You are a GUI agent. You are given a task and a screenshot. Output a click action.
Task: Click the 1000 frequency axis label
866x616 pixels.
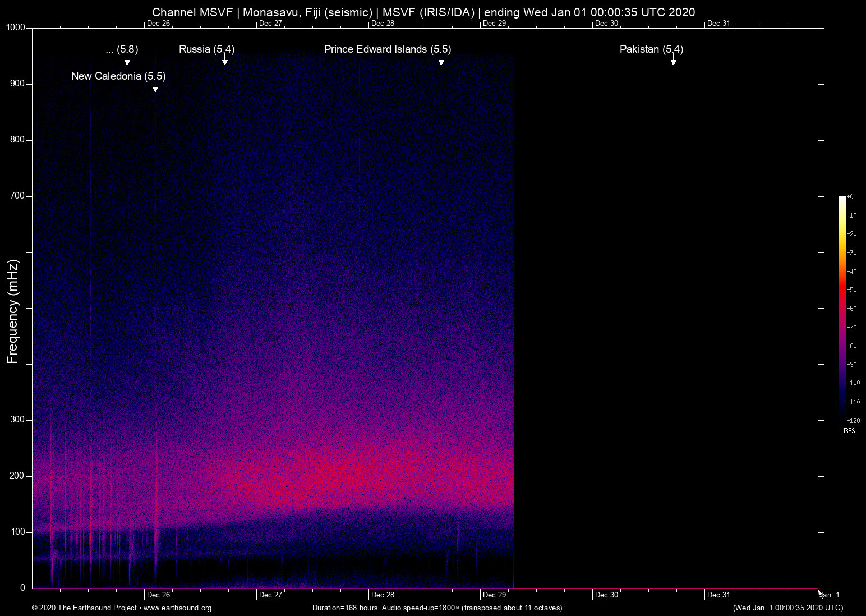click(16, 27)
